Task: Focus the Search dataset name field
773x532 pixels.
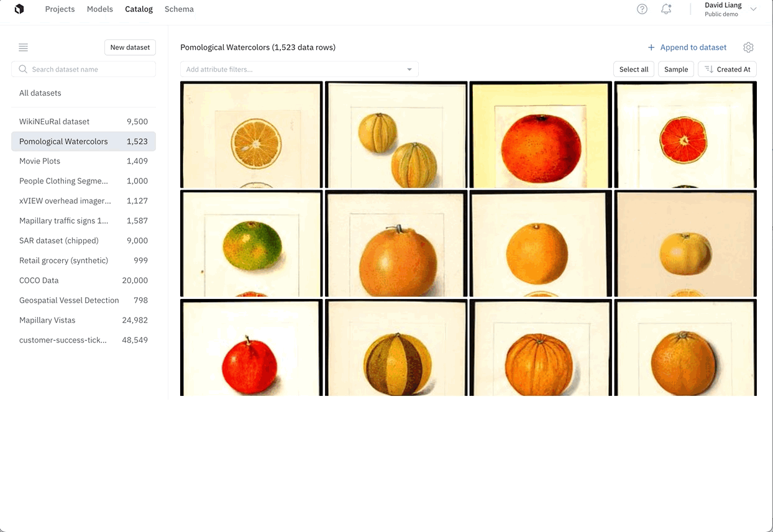Action: pyautogui.click(x=83, y=69)
